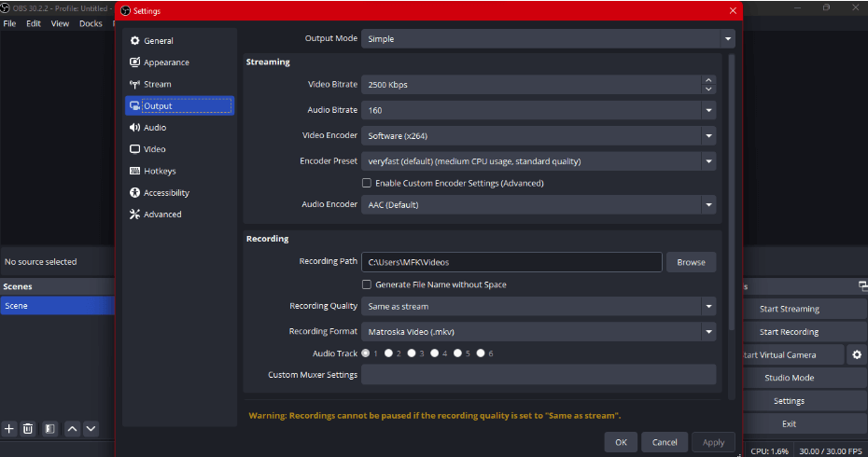Delete selected scene with trash icon
The image size is (868, 457).
[28, 429]
